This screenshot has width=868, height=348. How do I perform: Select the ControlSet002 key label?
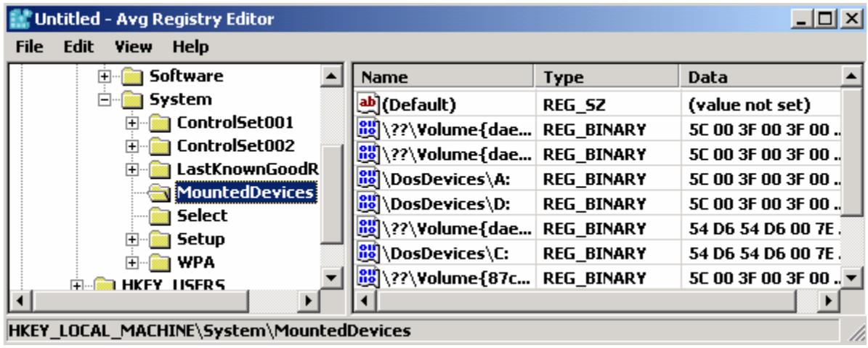point(236,146)
